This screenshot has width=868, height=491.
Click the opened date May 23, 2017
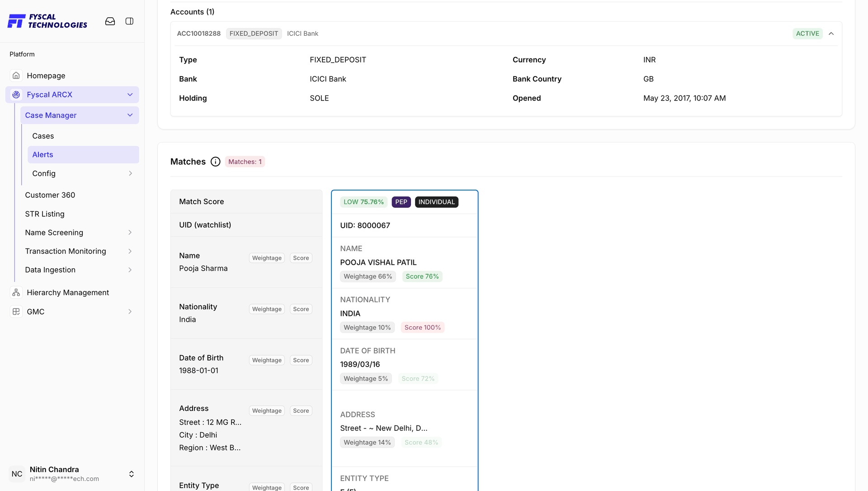coord(684,98)
